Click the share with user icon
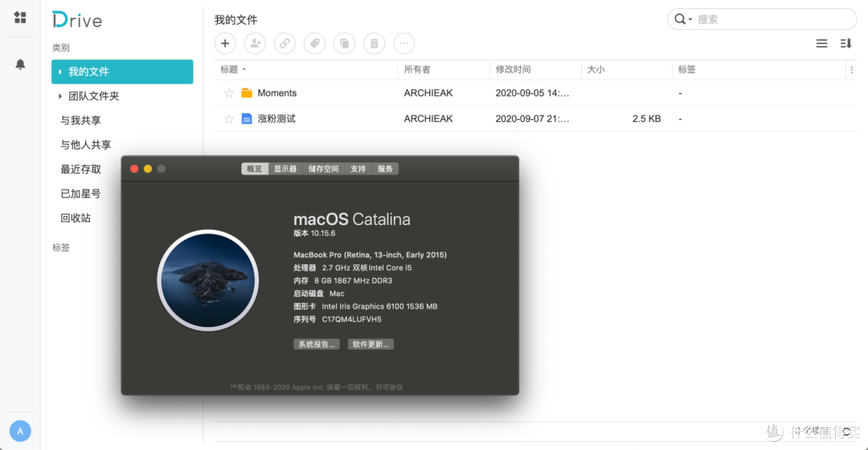 [256, 43]
